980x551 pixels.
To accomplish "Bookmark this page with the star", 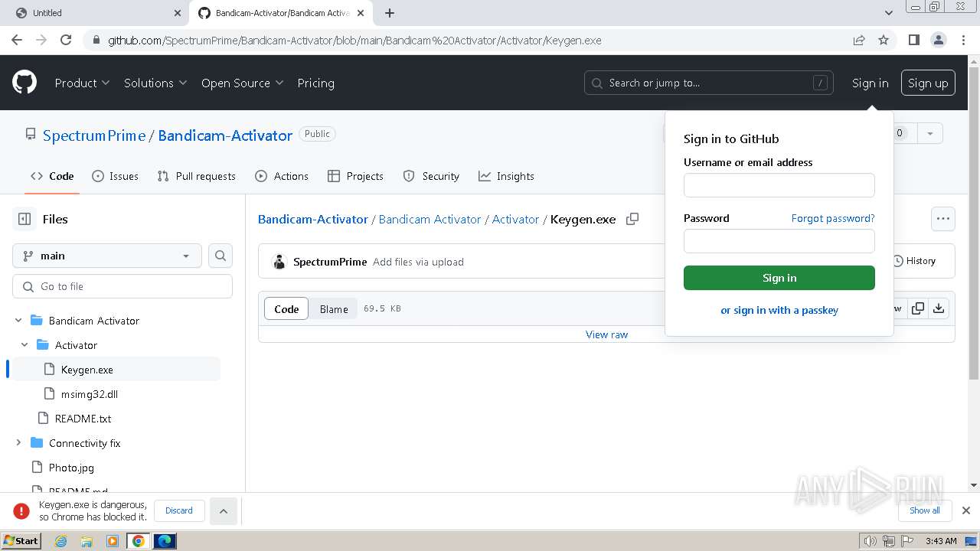I will (884, 40).
